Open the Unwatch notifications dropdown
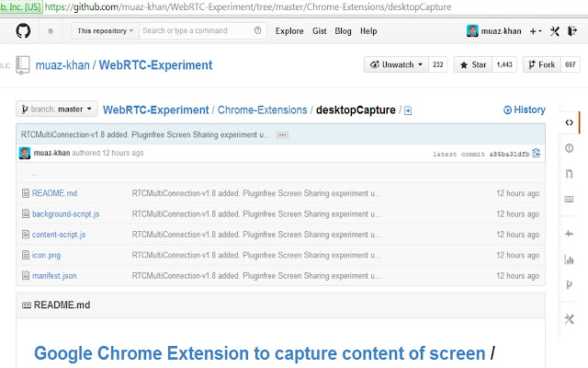Image resolution: width=588 pixels, height=368 pixels. 396,64
